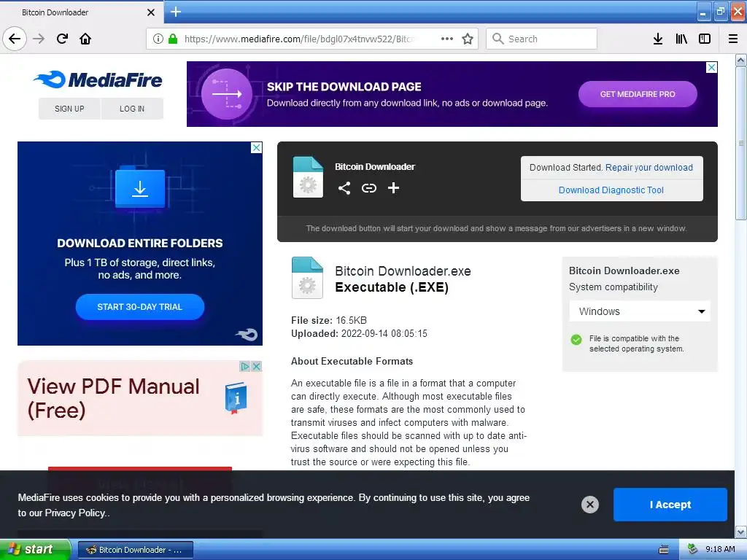Click the plus icon to save file
This screenshot has height=560, width=747.
click(393, 188)
